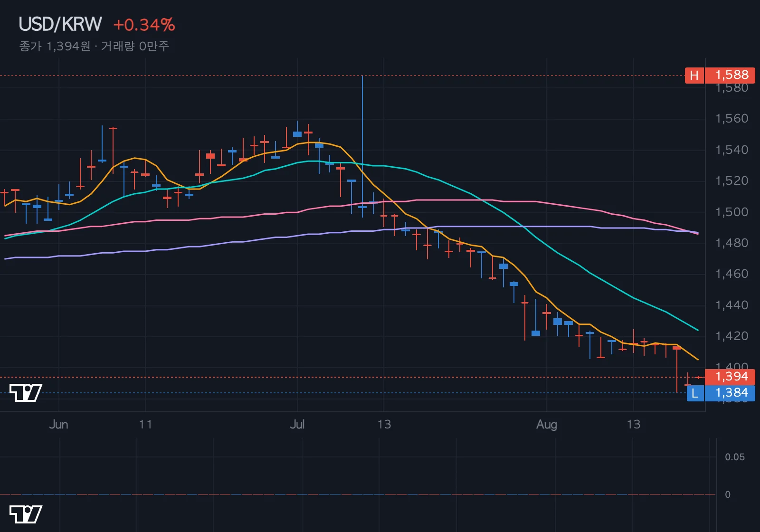The image size is (760, 532).
Task: Click the Jun date axis label
Action: (x=59, y=424)
